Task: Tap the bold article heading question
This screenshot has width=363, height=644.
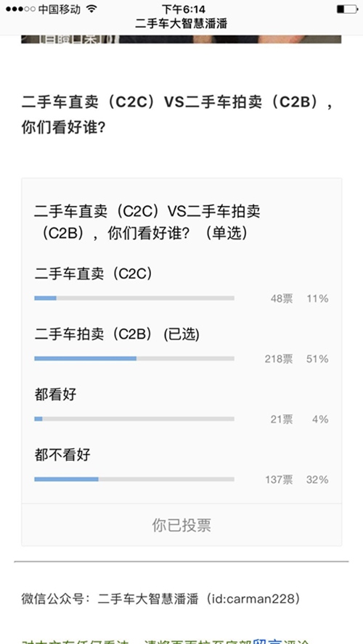Action: [176, 115]
